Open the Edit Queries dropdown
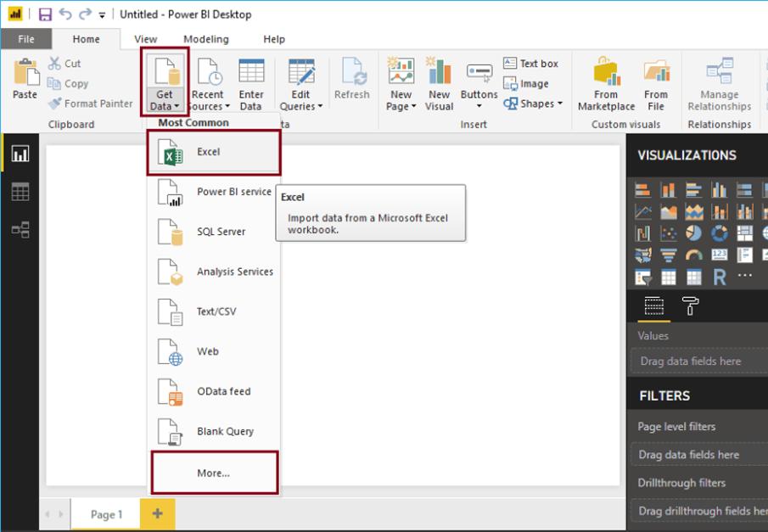 point(301,84)
